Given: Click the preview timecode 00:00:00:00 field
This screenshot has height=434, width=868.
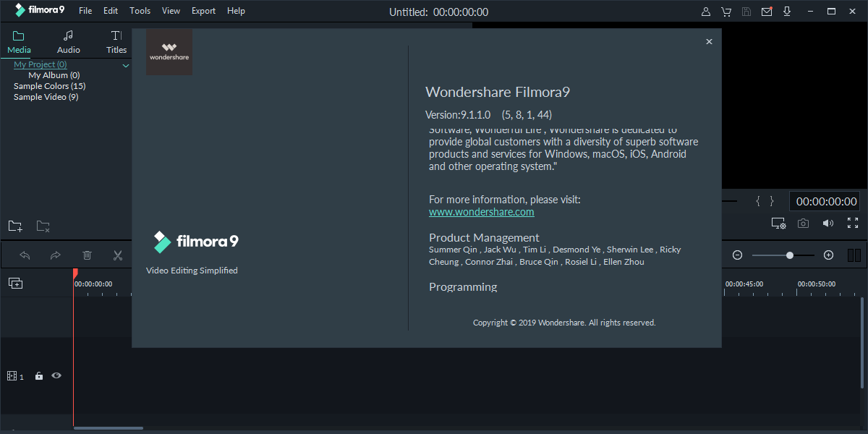Looking at the screenshot, I should pyautogui.click(x=826, y=202).
